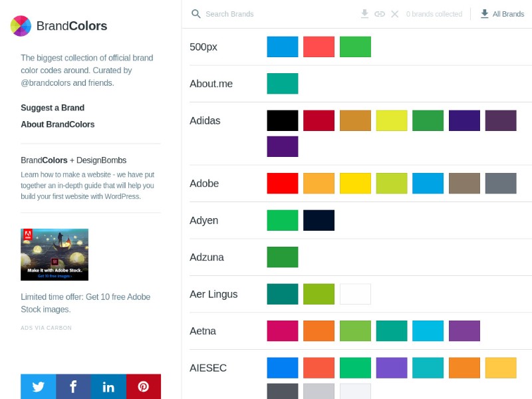Copy the Aer Lingus teal swatch
This screenshot has width=532, height=399.
[283, 294]
